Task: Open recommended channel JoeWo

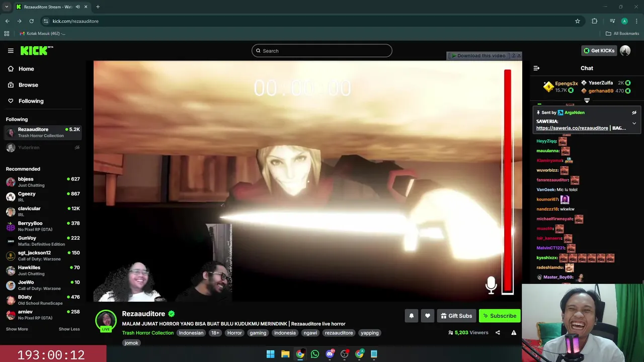Action: pyautogui.click(x=43, y=285)
